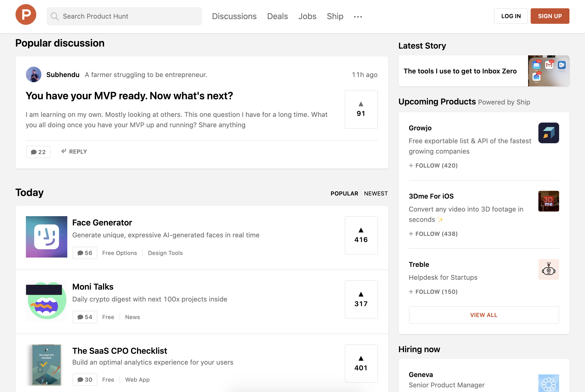Open 'You have your MVP ready' discussion title
Image resolution: width=585 pixels, height=392 pixels.
pyautogui.click(x=129, y=96)
